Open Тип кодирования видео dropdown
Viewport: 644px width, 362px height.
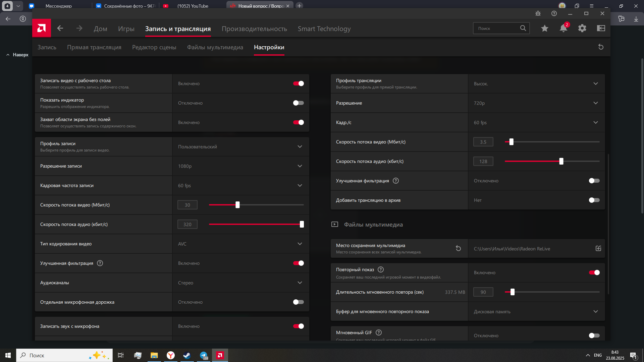pyautogui.click(x=241, y=244)
